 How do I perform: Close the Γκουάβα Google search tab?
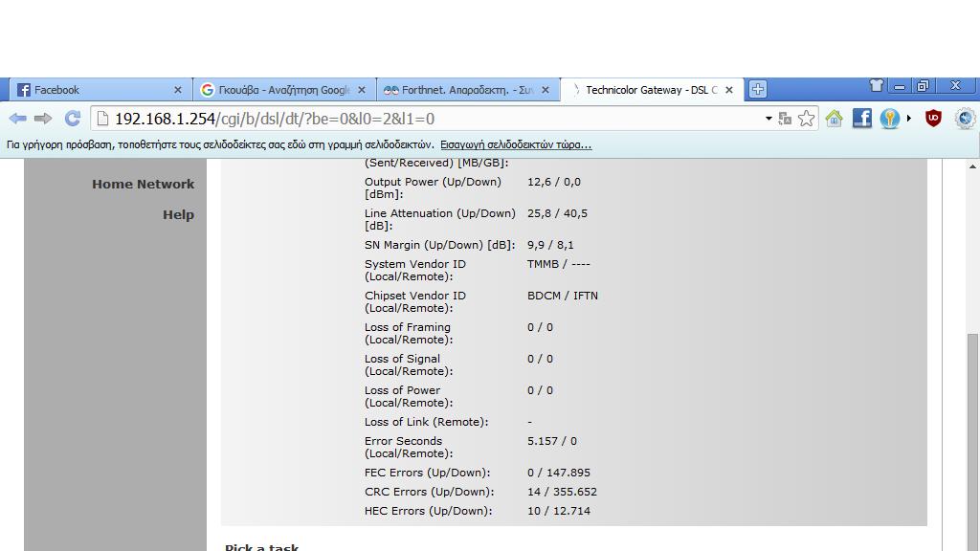tap(361, 90)
